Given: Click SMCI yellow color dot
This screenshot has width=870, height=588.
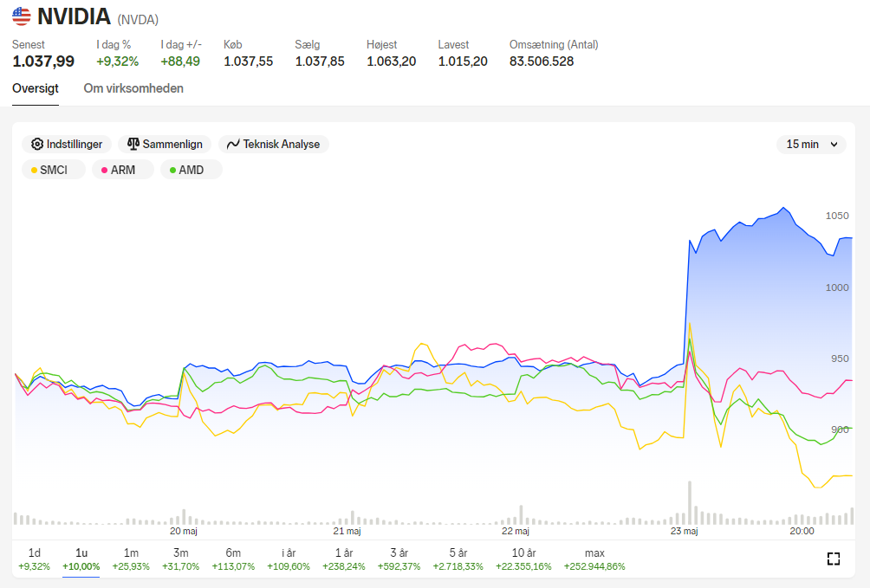Looking at the screenshot, I should point(35,171).
